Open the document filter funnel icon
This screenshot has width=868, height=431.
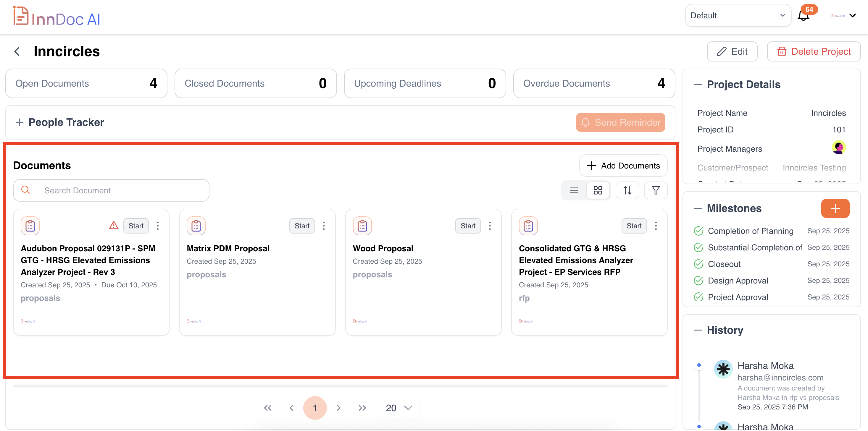pos(655,190)
